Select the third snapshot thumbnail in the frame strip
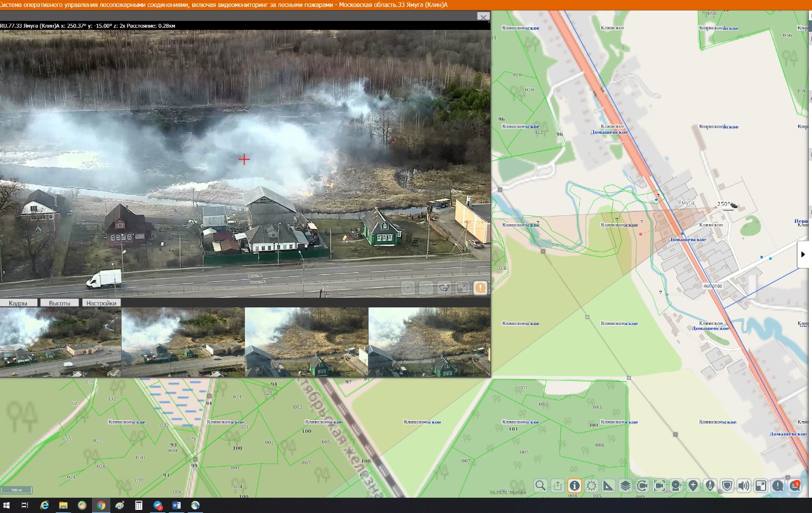The width and height of the screenshot is (812, 513). 306,342
